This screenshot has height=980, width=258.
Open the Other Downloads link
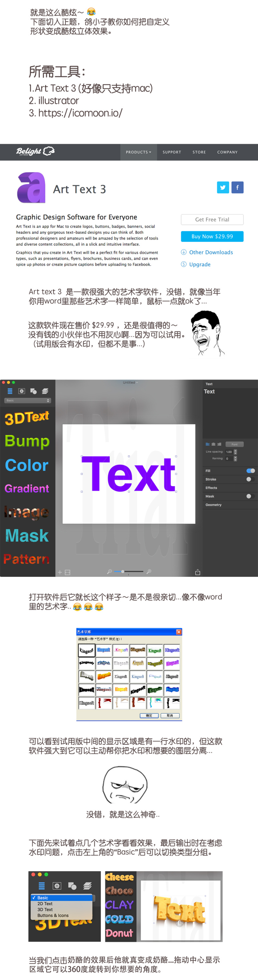coord(211,252)
